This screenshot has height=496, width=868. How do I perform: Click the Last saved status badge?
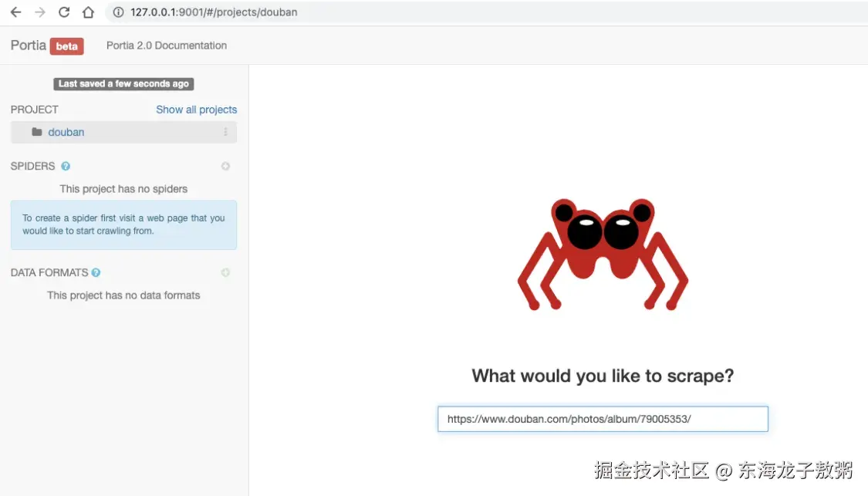point(123,83)
